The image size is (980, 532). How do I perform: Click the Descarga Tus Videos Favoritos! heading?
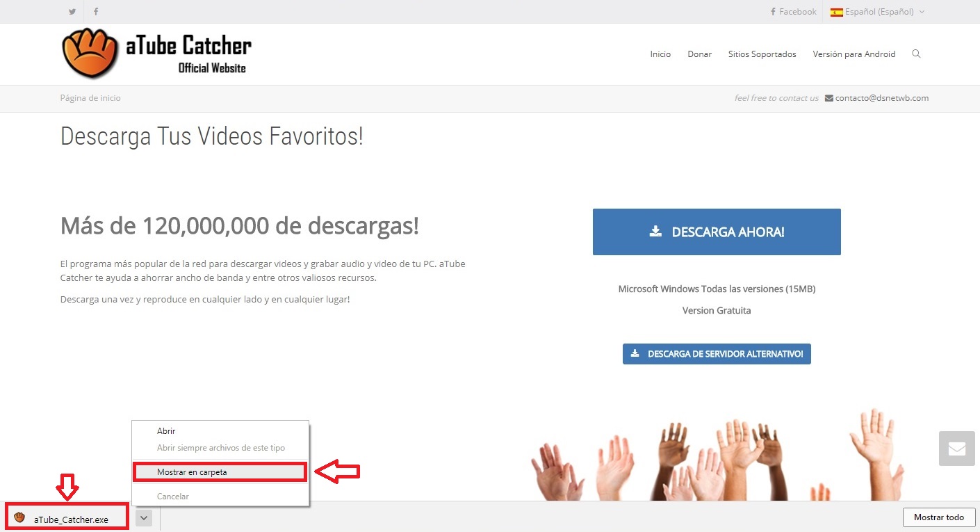pyautogui.click(x=211, y=136)
